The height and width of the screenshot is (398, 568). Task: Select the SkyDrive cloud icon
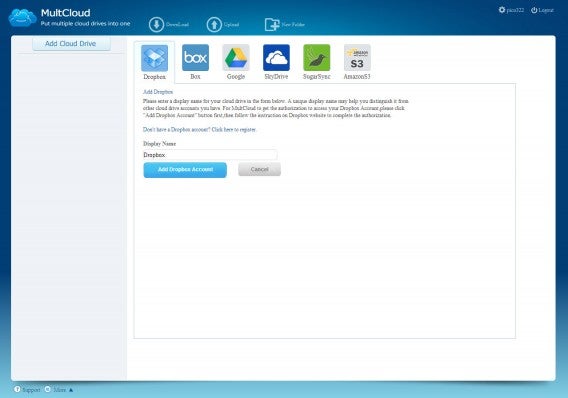(x=276, y=58)
